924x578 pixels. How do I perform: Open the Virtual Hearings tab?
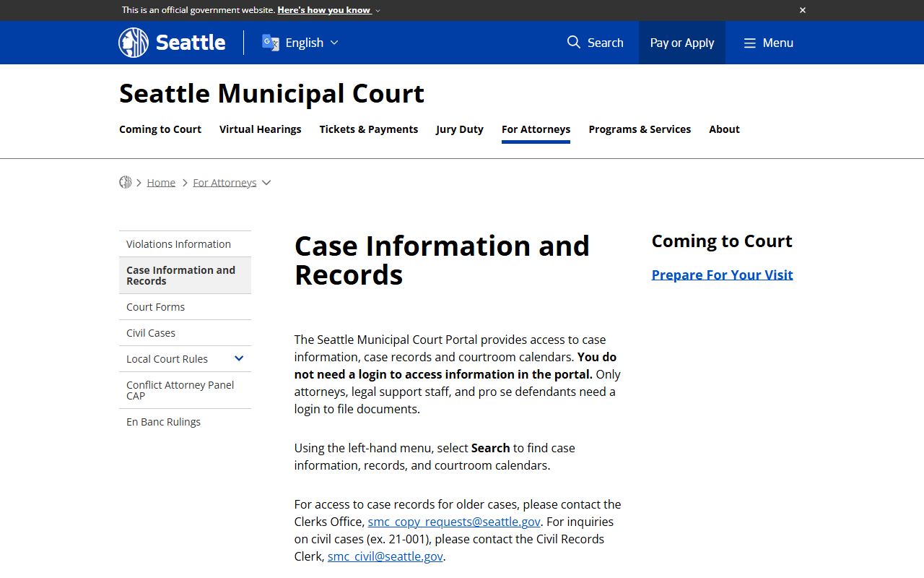261,129
